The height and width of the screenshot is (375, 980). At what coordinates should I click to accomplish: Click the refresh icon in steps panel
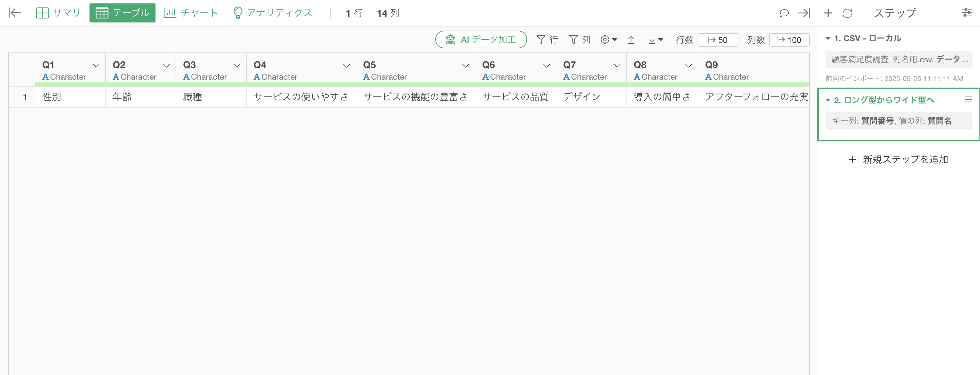[847, 13]
